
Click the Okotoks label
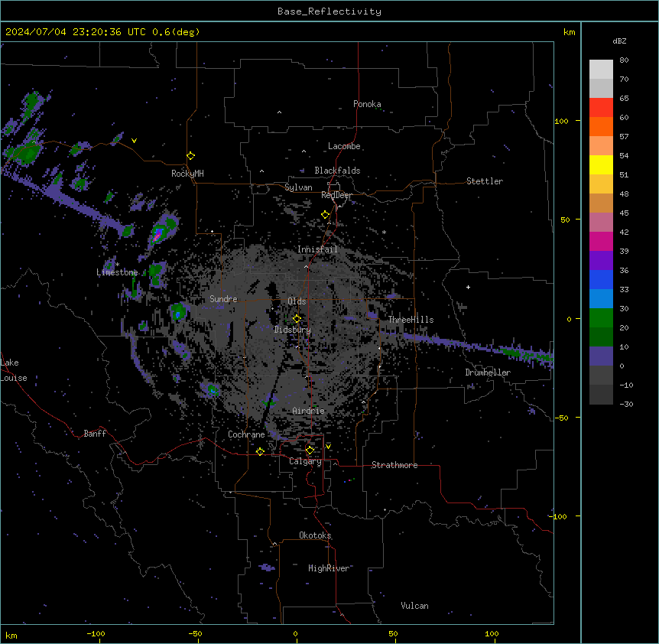pyautogui.click(x=315, y=535)
